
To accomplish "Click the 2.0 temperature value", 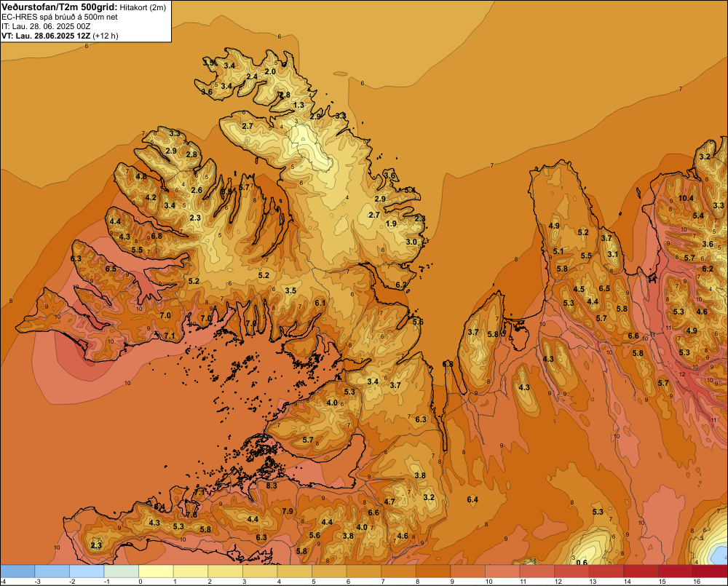I will (270, 71).
